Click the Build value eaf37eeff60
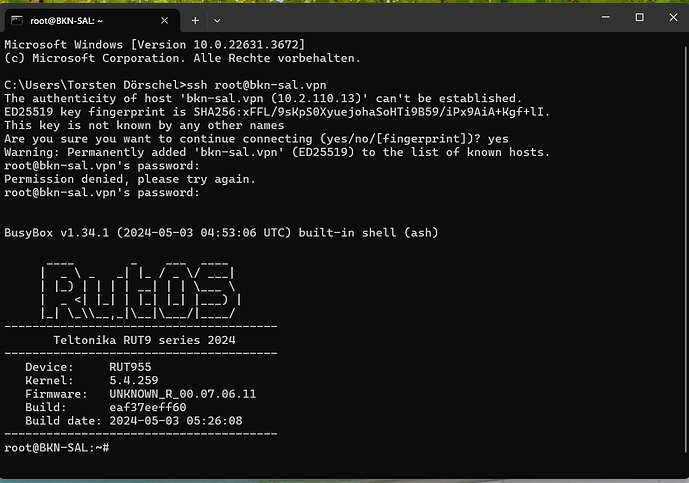Viewport: 689px width, 483px height. click(x=148, y=407)
